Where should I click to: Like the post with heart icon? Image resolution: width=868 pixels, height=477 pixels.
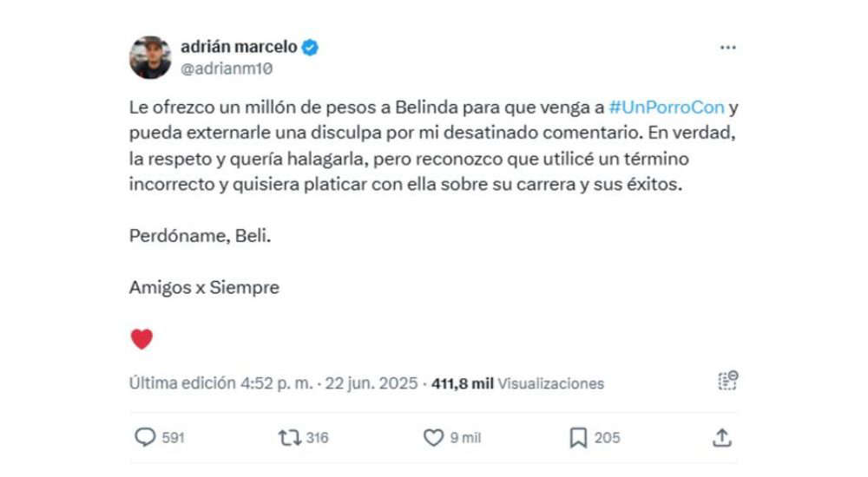pyautogui.click(x=433, y=438)
